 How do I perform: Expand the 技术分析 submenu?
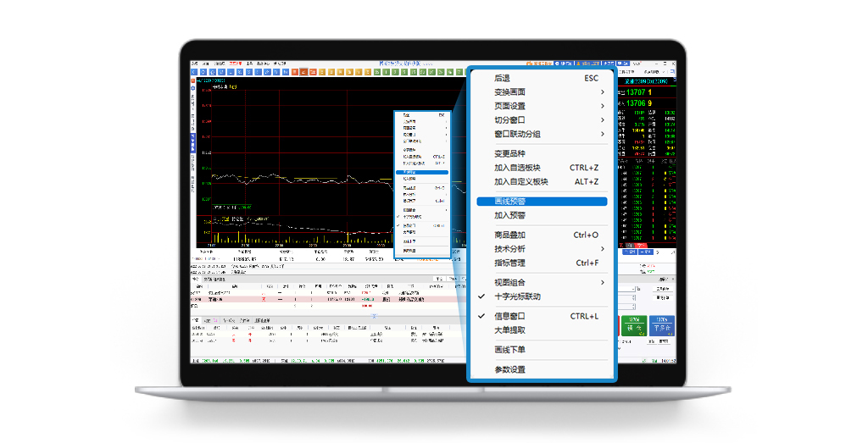(x=542, y=249)
